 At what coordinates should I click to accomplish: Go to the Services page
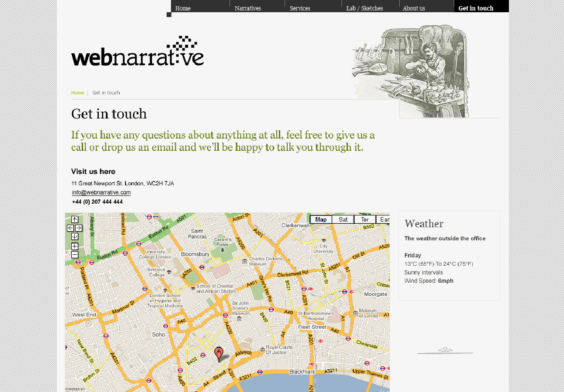click(x=300, y=8)
